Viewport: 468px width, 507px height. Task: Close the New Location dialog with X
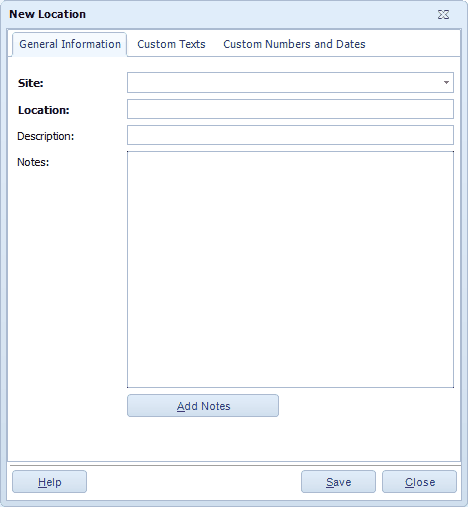(x=443, y=14)
